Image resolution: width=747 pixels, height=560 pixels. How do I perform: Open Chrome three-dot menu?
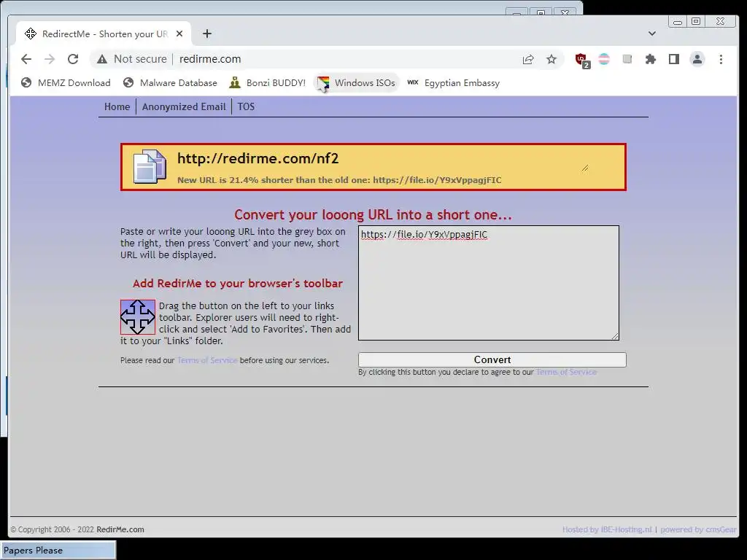[721, 59]
